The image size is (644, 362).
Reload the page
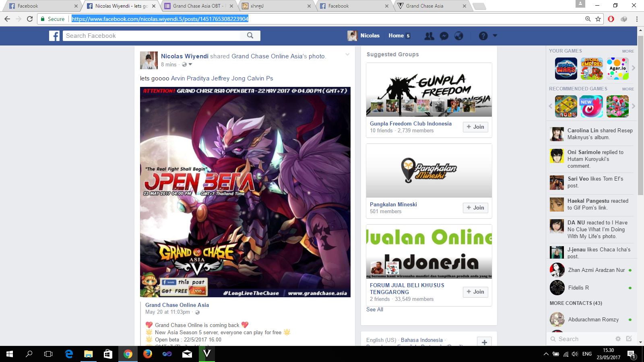point(30,19)
